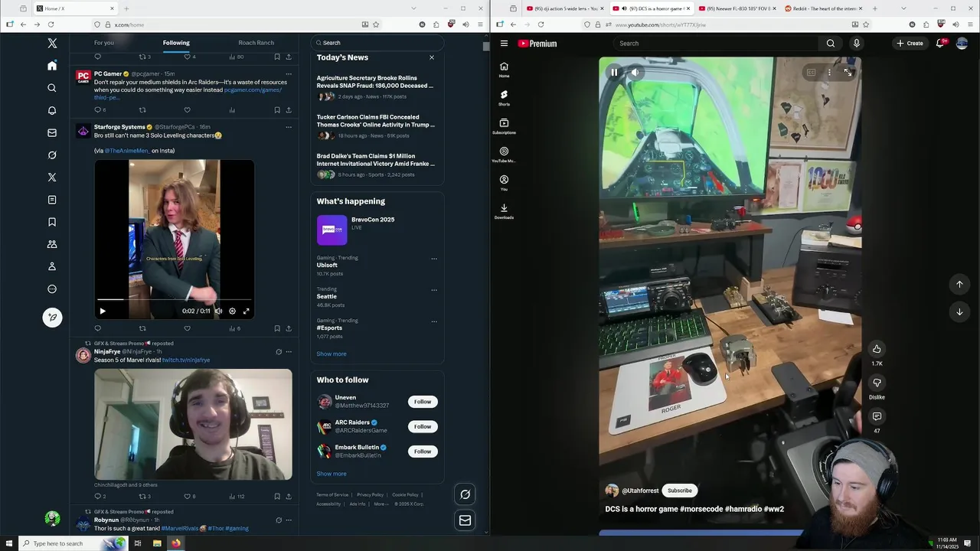Viewport: 980px width, 551px height.
Task: Follow the Uneven account
Action: click(423, 402)
